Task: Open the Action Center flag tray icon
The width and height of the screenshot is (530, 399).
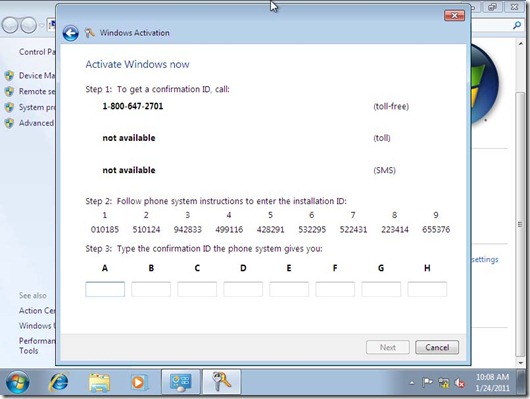Action: [x=427, y=383]
